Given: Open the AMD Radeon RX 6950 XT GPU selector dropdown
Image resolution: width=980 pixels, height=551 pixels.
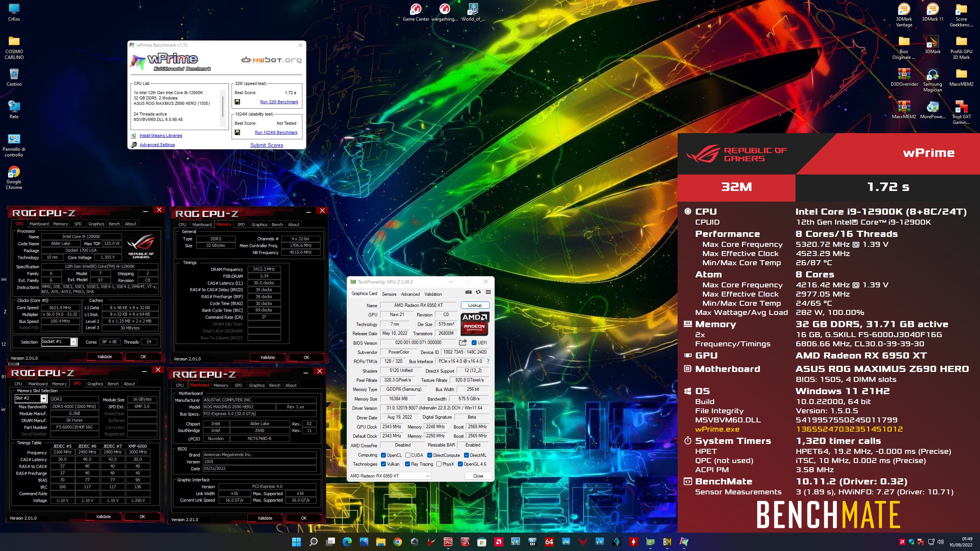Looking at the screenshot, I should click(389, 476).
